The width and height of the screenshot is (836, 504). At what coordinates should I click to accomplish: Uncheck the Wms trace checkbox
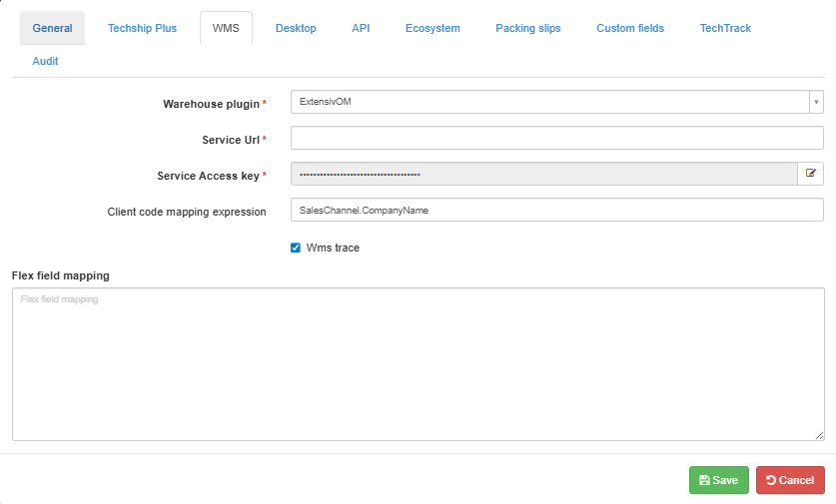click(296, 248)
